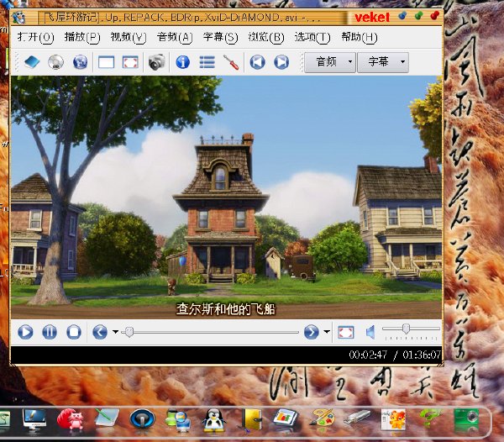
Task: Click the open URL globe icon
Action: click(80, 62)
